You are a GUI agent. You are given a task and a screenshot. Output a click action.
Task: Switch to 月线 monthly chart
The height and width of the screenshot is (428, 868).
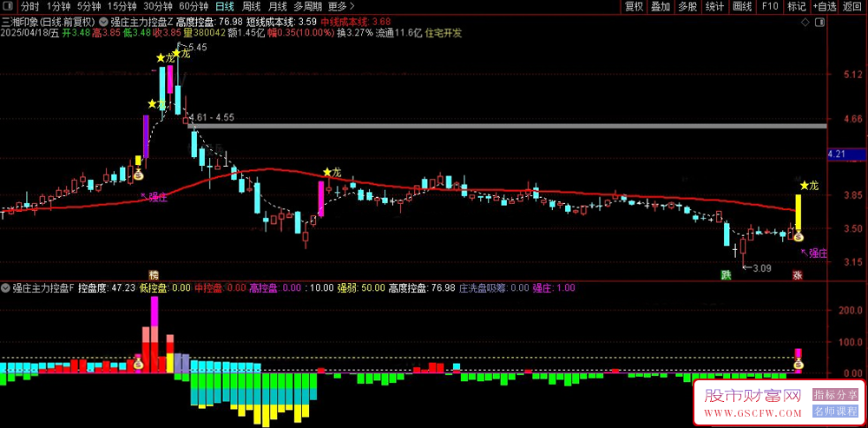278,7
